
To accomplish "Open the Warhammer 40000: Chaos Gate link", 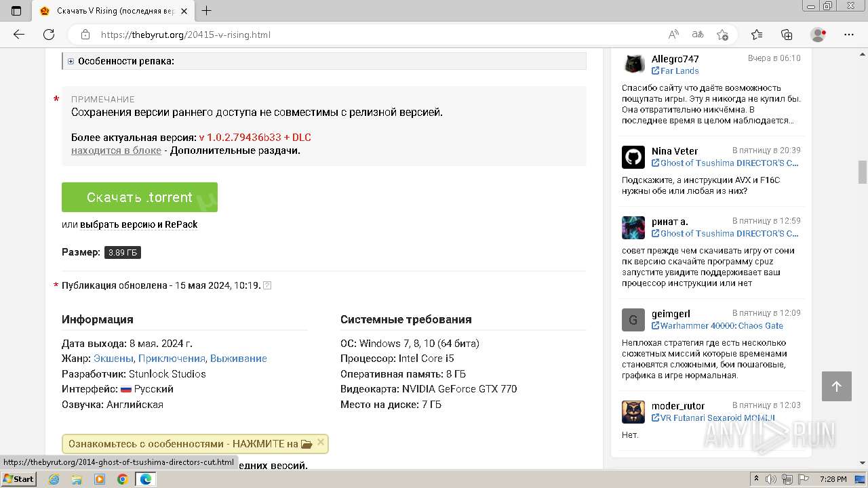I will pyautogui.click(x=717, y=325).
